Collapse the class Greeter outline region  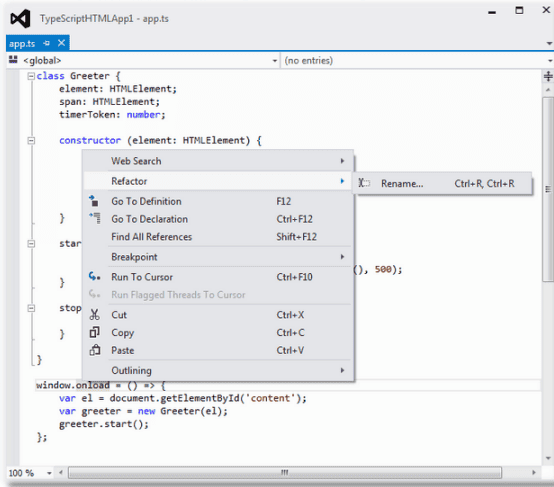[x=31, y=76]
